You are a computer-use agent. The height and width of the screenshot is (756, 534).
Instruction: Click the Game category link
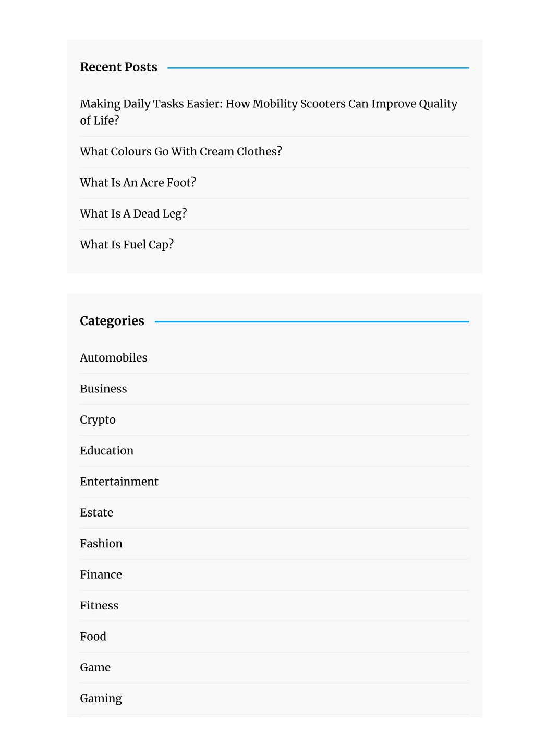pos(95,667)
